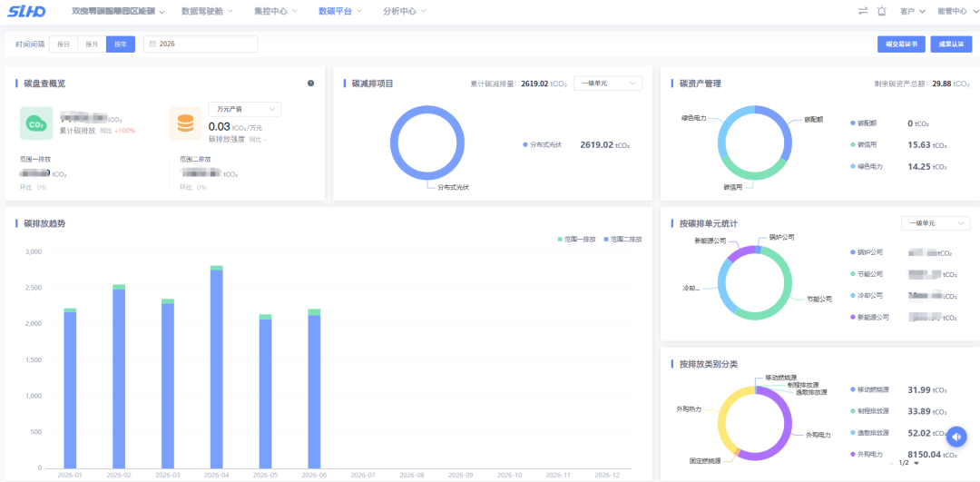Toggle 冷却公司 legend item

[x=867, y=295]
